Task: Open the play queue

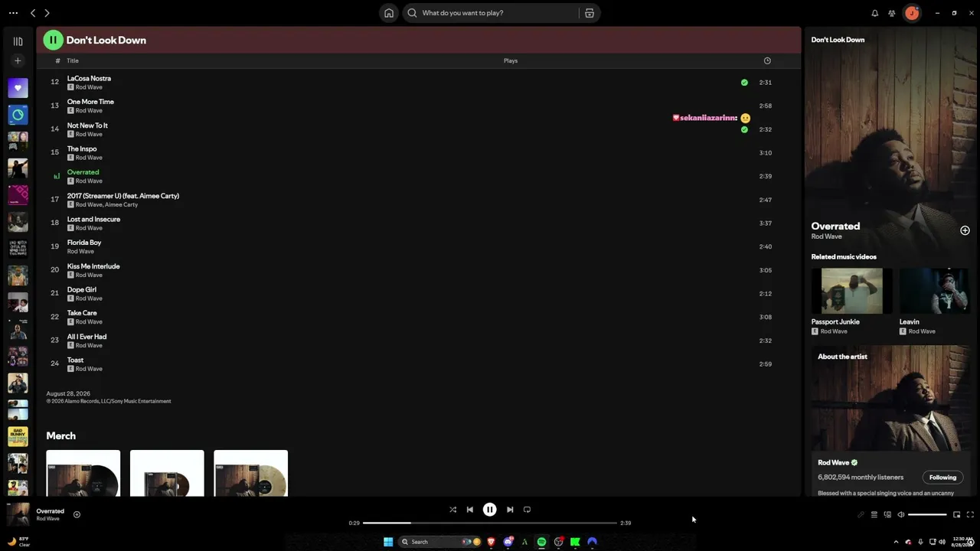Action: pyautogui.click(x=874, y=514)
